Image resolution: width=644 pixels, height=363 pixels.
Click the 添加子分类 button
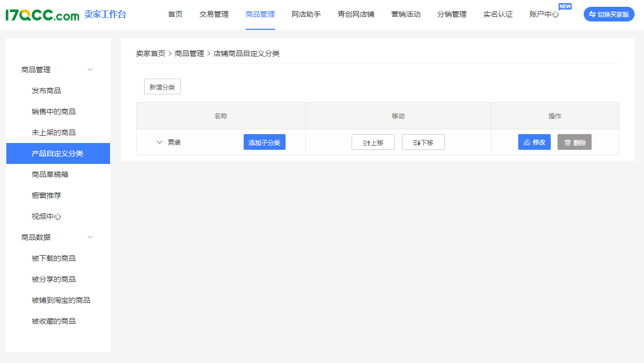(x=264, y=142)
